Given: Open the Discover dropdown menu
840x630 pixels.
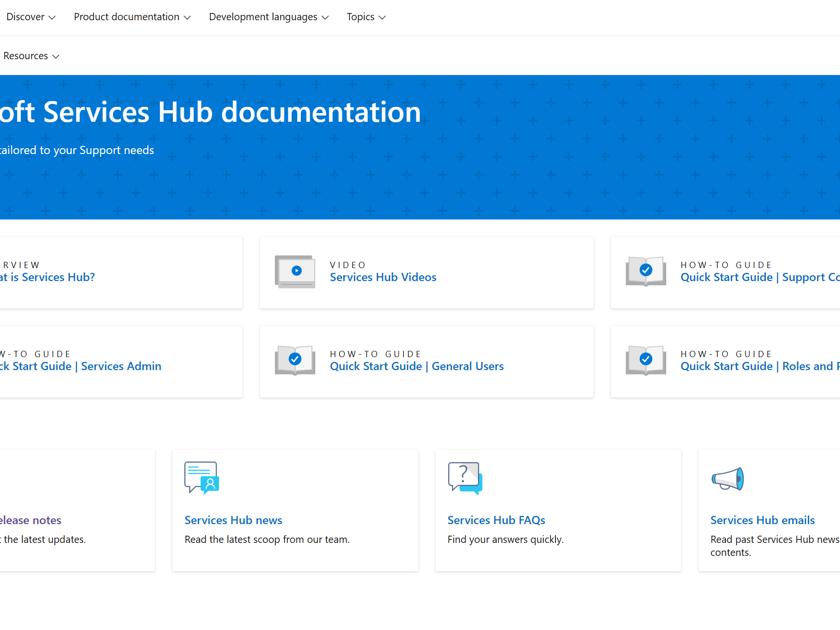Looking at the screenshot, I should [x=31, y=17].
